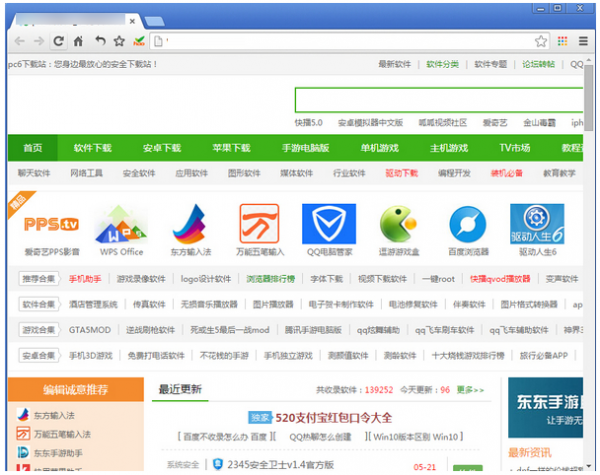Viewport: 600px width, 475px height.
Task: Open the 主机游戏 navigation tab
Action: pyautogui.click(x=449, y=148)
